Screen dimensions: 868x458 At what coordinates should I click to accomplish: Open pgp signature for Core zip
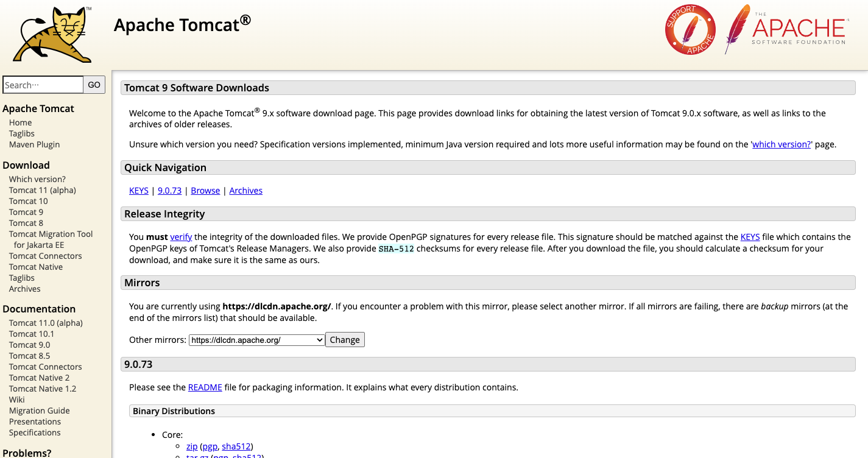(x=210, y=446)
